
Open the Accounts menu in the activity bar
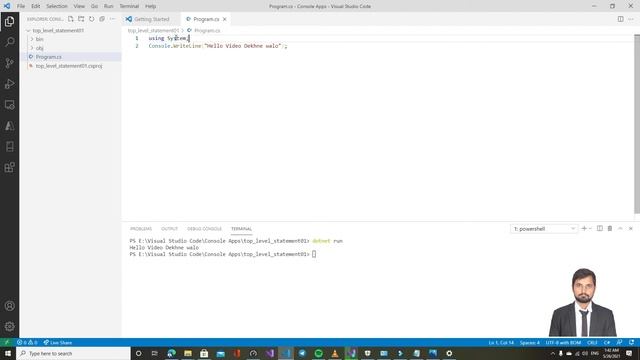click(x=9, y=306)
